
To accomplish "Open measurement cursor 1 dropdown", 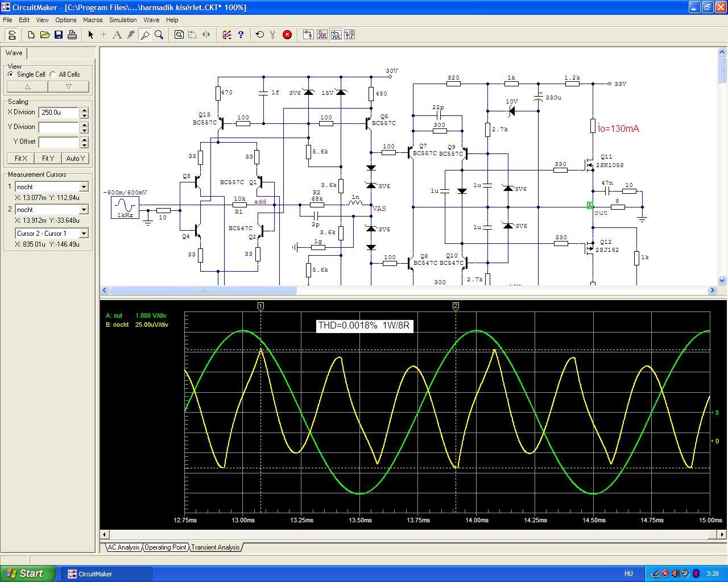I will 84,187.
